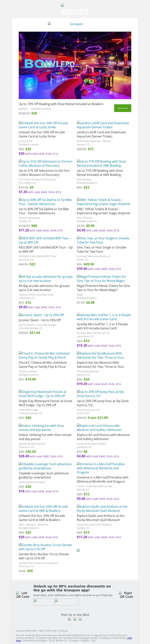Click the Left QR Code image
The width and height of the screenshot is (150, 644).
[23, 595]
